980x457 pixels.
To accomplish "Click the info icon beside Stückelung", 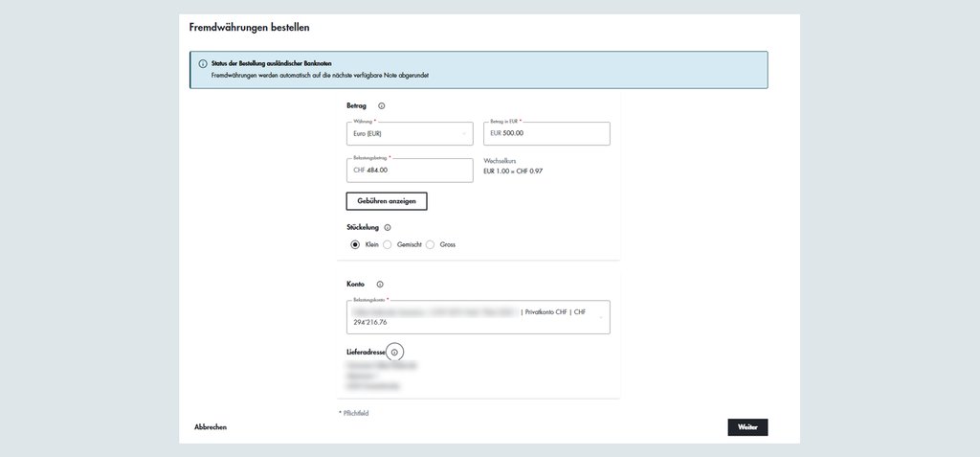I will (x=388, y=228).
